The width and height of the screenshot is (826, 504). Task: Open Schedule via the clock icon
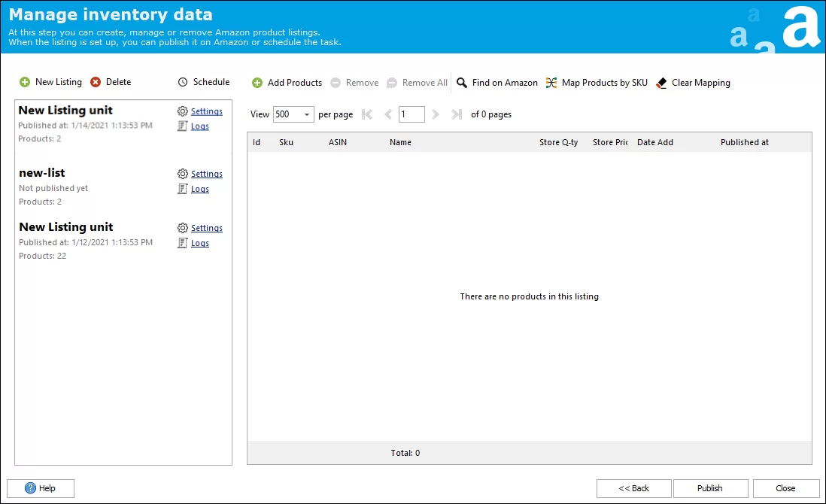point(183,82)
